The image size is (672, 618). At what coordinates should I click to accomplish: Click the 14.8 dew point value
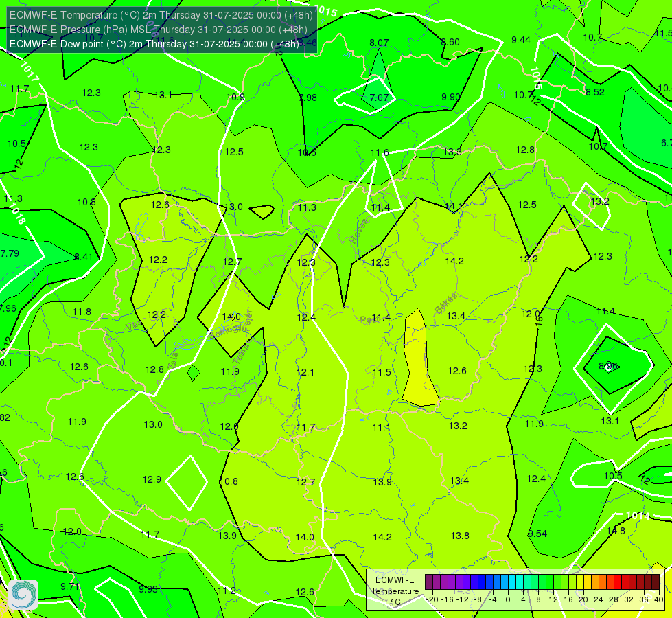pyautogui.click(x=616, y=531)
